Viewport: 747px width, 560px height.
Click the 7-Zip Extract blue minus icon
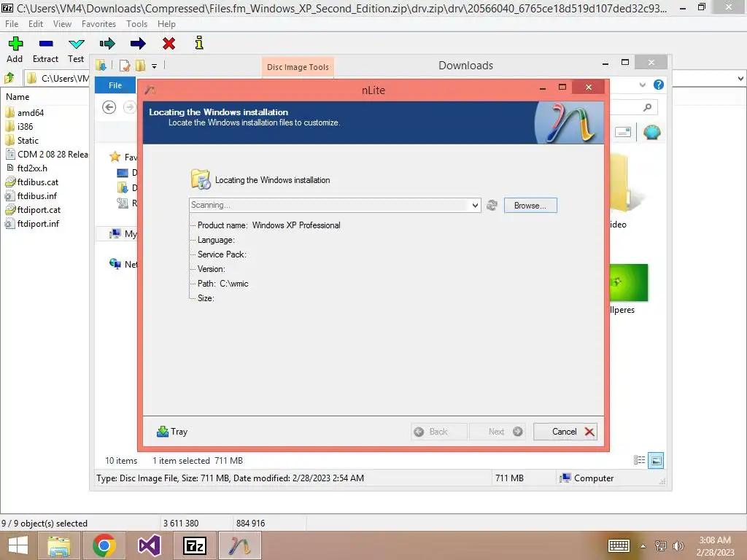tap(46, 43)
